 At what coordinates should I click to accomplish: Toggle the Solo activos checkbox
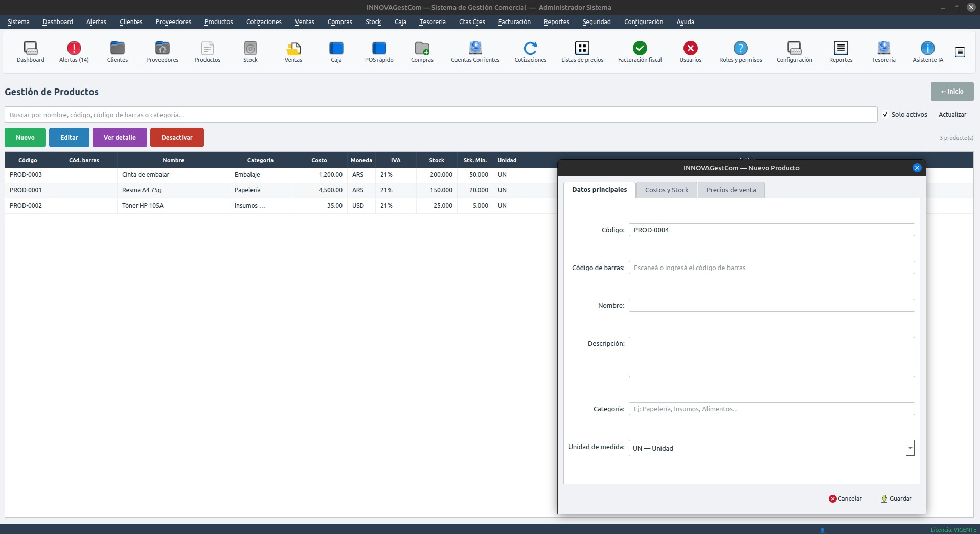coord(885,115)
